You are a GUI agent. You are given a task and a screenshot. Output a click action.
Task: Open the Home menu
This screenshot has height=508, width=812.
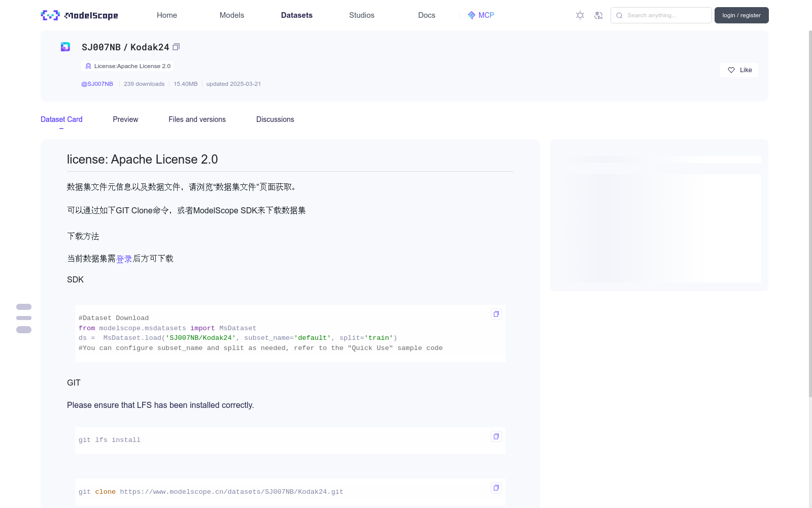click(167, 15)
